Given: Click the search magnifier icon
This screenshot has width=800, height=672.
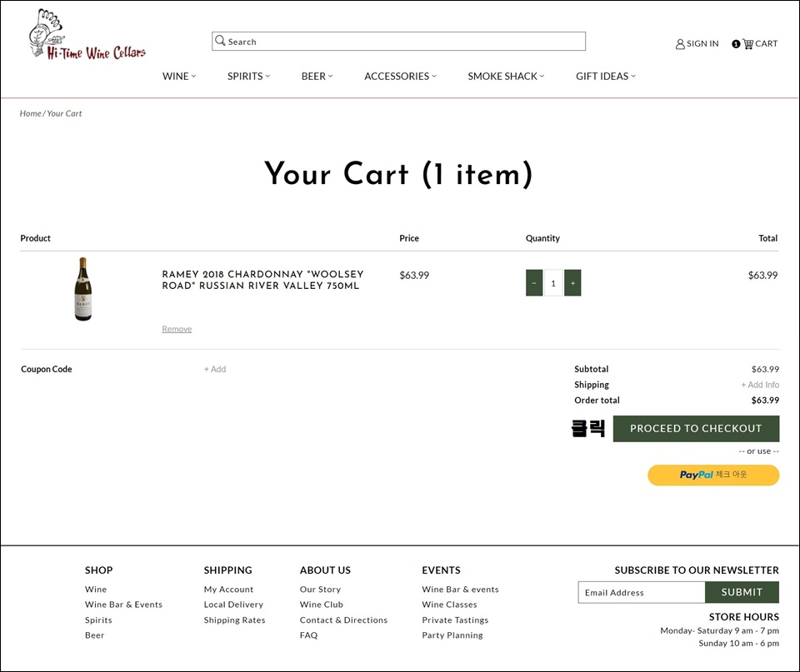Looking at the screenshot, I should pyautogui.click(x=220, y=41).
